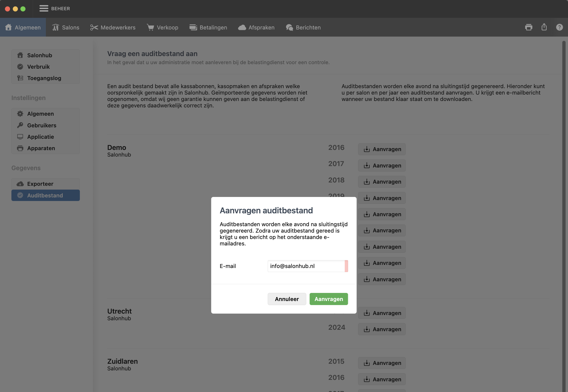The height and width of the screenshot is (392, 568).
Task: Click the cloud icon beside Afspraken
Action: (x=242, y=28)
